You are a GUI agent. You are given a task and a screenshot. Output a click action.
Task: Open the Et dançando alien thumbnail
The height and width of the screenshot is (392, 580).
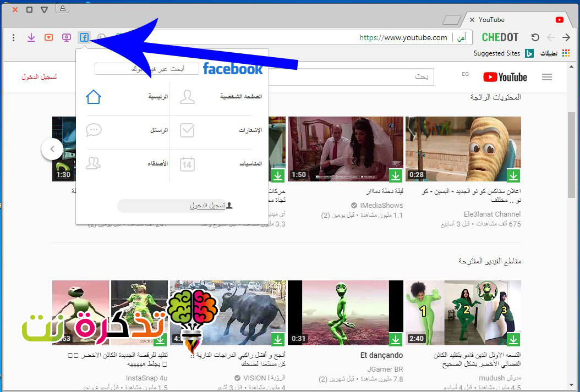(346, 313)
